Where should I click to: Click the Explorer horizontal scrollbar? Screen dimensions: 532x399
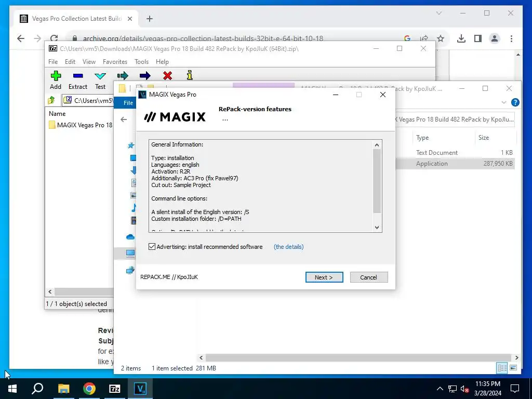(x=358, y=357)
